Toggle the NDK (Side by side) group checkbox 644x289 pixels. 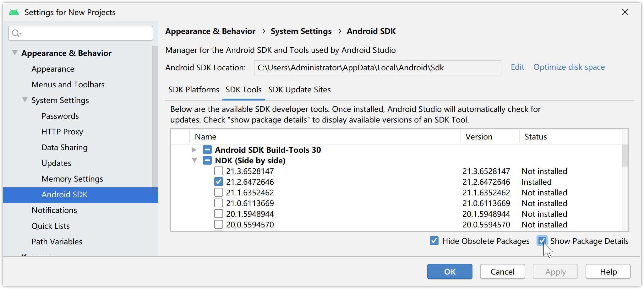(207, 161)
